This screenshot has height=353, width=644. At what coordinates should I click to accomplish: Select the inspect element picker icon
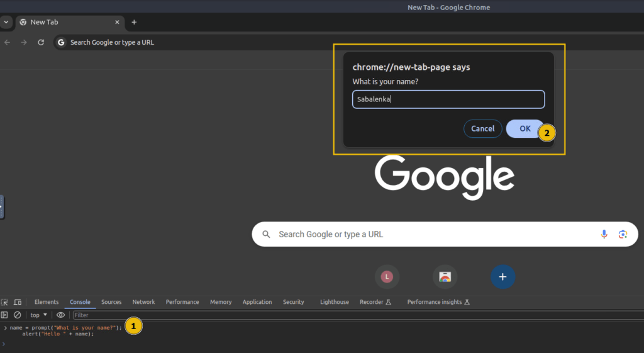point(4,302)
